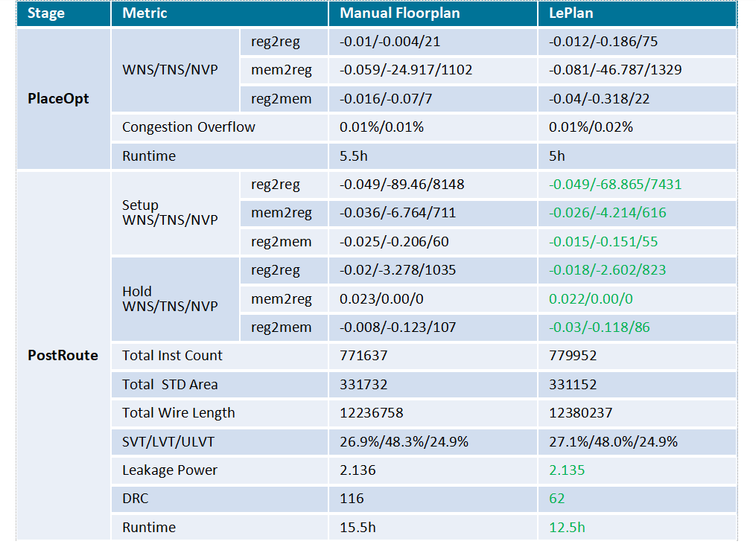Select the Metric column header
Viewport: 756px width, 547px height.
point(220,13)
